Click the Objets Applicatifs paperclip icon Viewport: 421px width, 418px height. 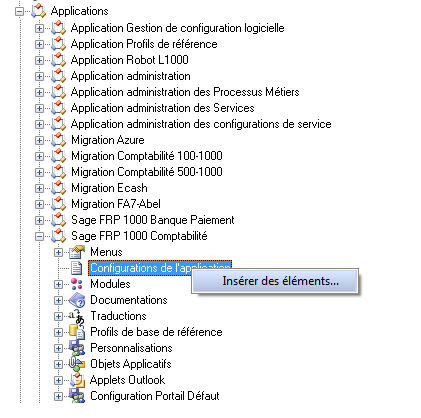coord(77,364)
